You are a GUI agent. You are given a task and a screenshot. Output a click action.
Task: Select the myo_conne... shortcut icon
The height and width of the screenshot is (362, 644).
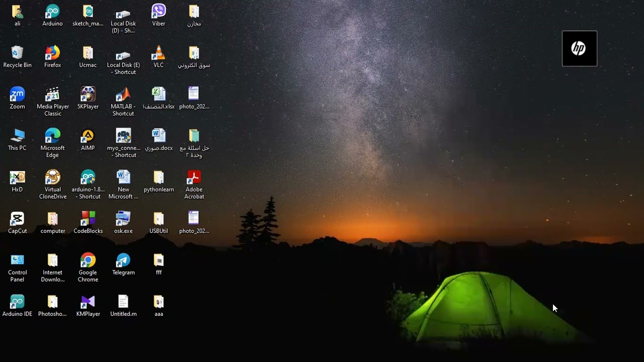pyautogui.click(x=123, y=135)
